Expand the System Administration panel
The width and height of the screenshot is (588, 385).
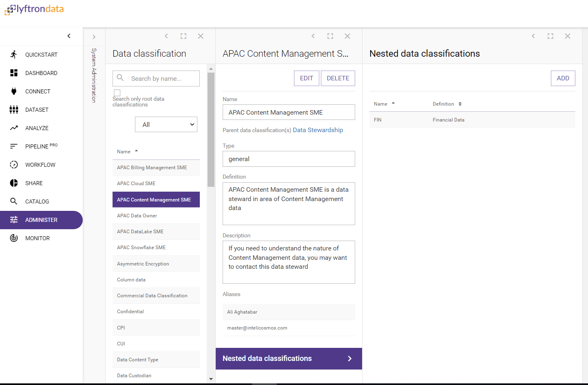pos(94,37)
